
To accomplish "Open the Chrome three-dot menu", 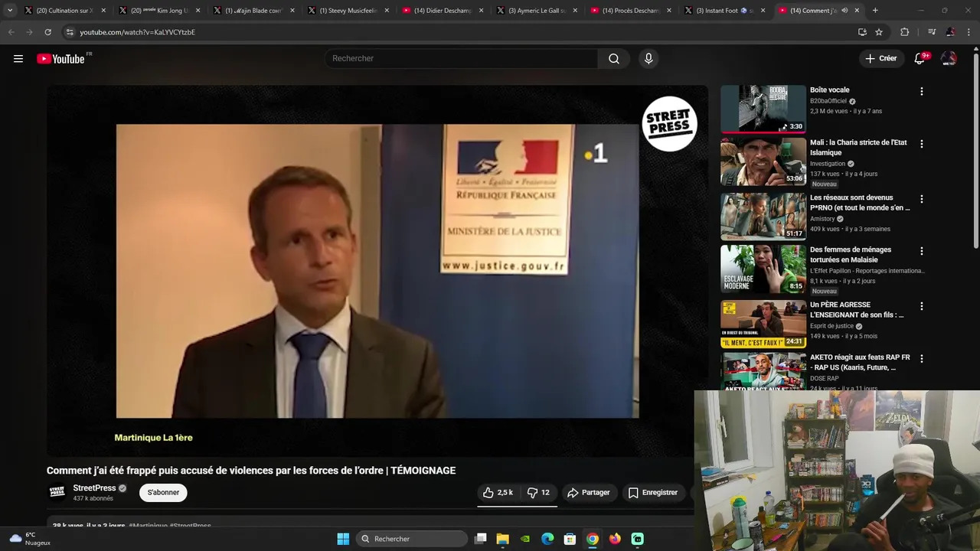I will (969, 32).
